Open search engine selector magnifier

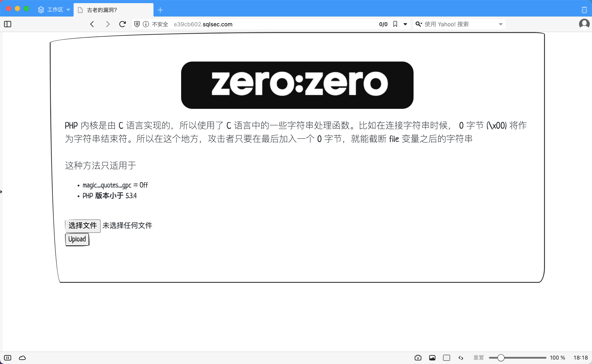point(419,24)
